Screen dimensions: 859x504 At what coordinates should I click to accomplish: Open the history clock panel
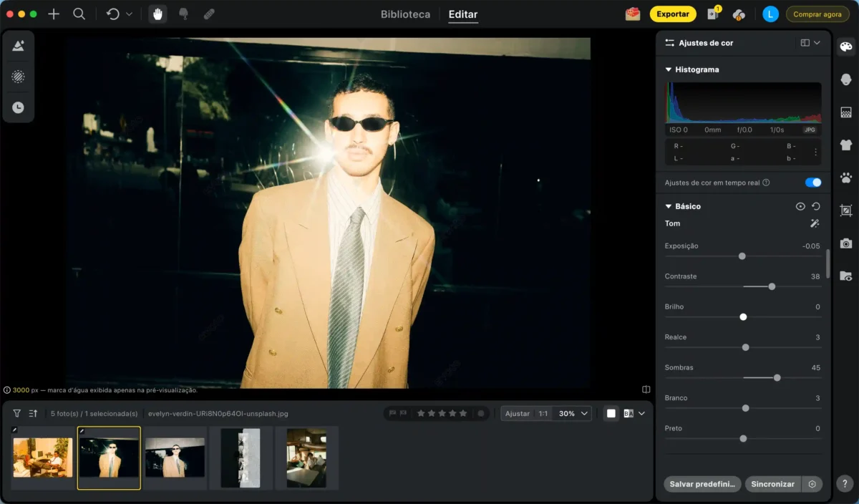click(x=18, y=107)
